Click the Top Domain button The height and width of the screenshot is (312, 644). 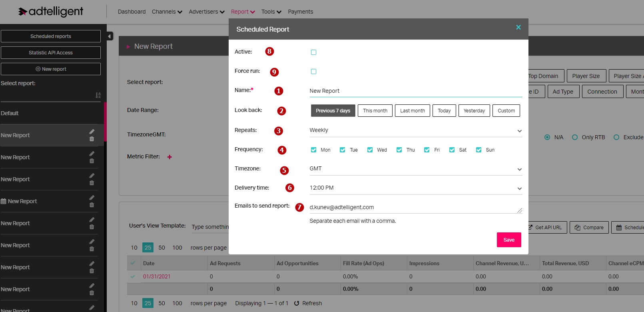tap(546, 76)
